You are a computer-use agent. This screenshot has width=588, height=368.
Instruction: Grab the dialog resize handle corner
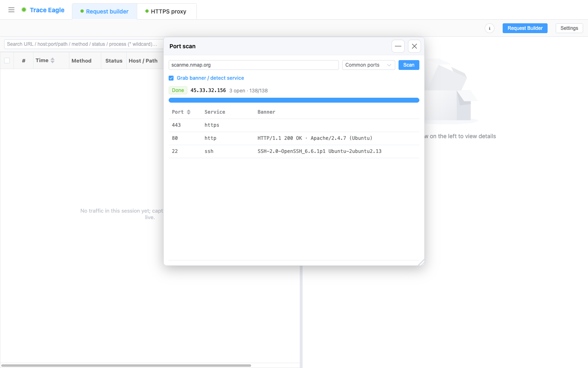(x=421, y=263)
